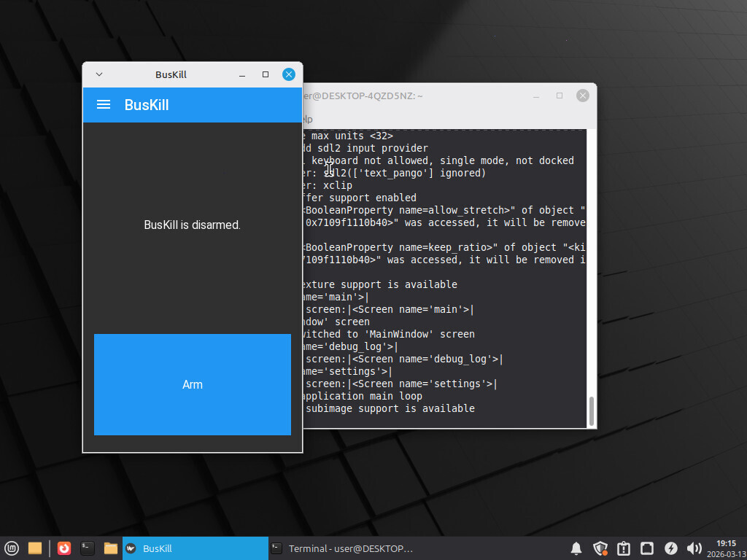Close the Terminal window
The image size is (747, 560).
[582, 96]
